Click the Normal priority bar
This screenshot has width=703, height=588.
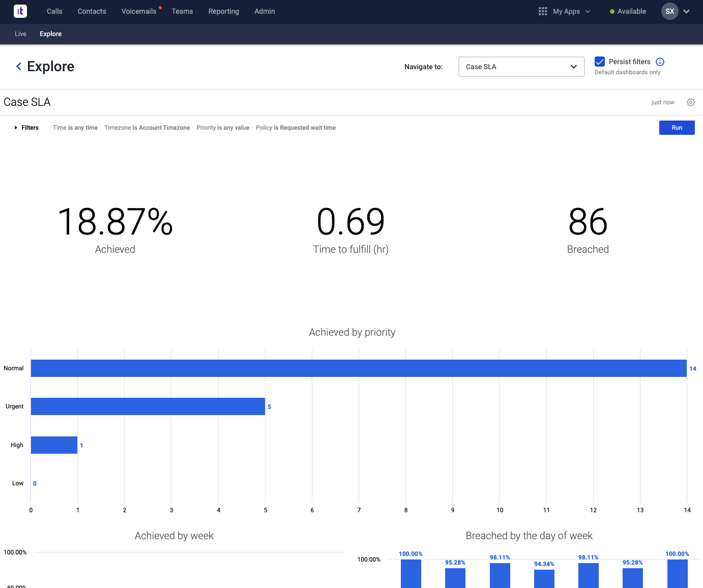(x=359, y=368)
